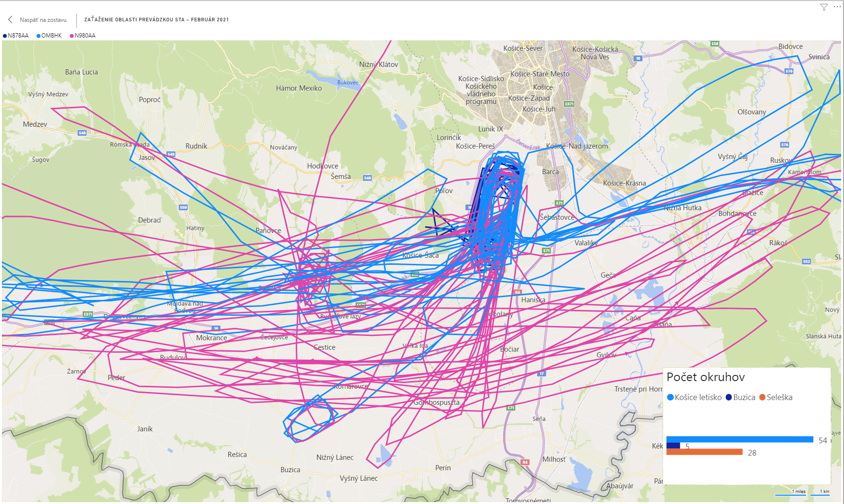Click the green E571 road marker near Košice-Juh

pyautogui.click(x=569, y=104)
